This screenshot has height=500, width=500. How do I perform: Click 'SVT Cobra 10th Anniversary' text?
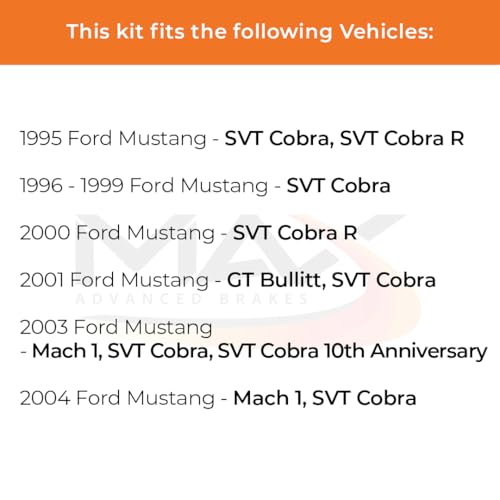353,351
